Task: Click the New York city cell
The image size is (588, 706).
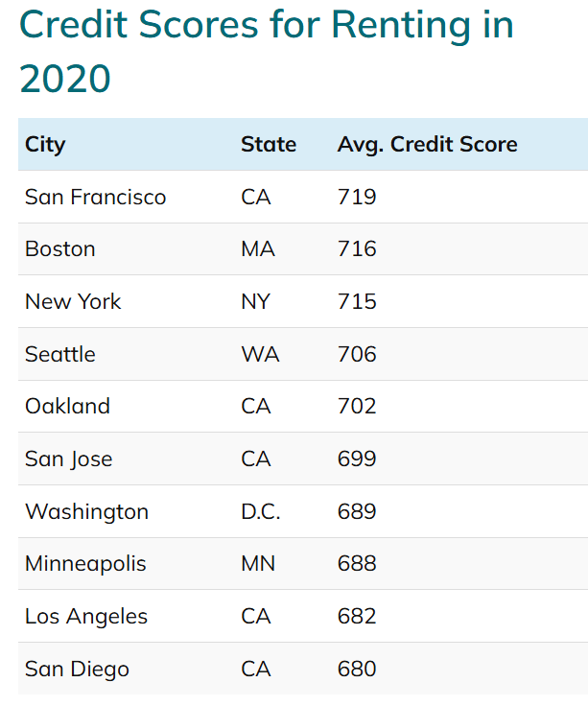Action: tap(73, 302)
